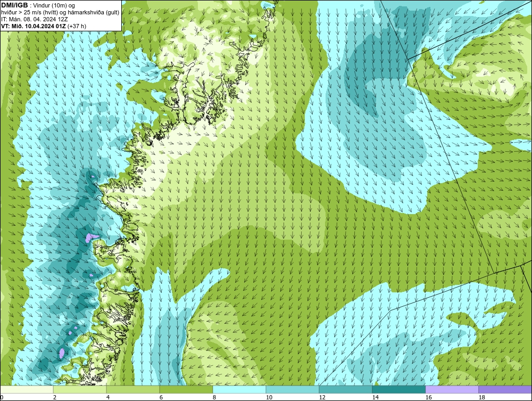The height and width of the screenshot is (401, 532).
Task: Choose the 6–8 m/s olive legend swatch
Action: pyautogui.click(x=186, y=389)
